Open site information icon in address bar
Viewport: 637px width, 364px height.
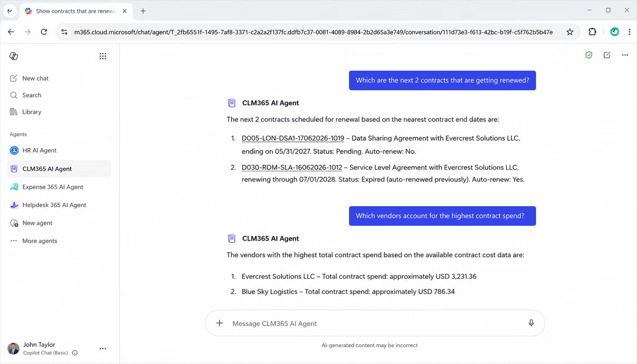coord(65,32)
